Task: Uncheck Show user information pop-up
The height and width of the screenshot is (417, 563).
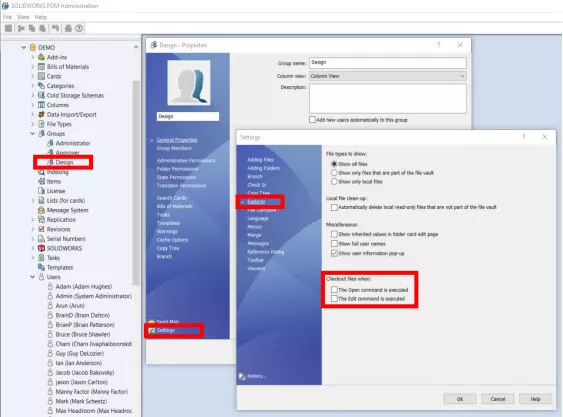Action: [x=334, y=253]
